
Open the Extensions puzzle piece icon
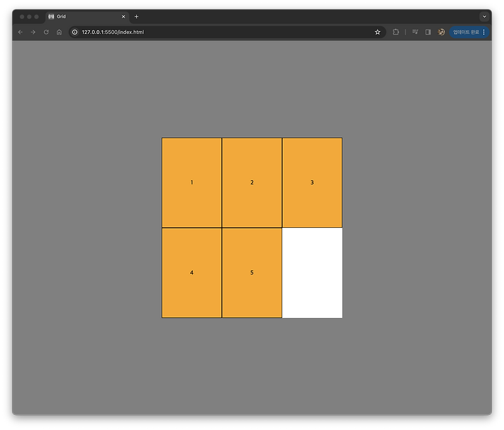[396, 31]
